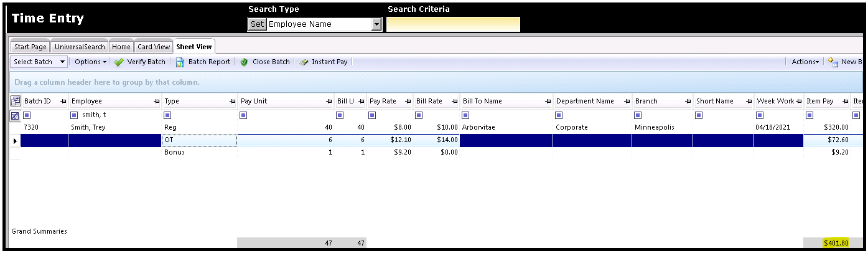Expand the Search Type combo box arrow

(x=376, y=24)
